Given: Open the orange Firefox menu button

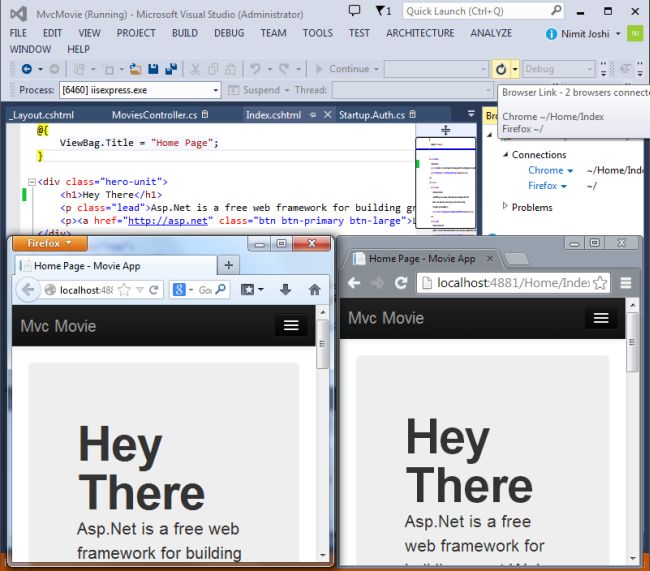Looking at the screenshot, I should click(50, 243).
